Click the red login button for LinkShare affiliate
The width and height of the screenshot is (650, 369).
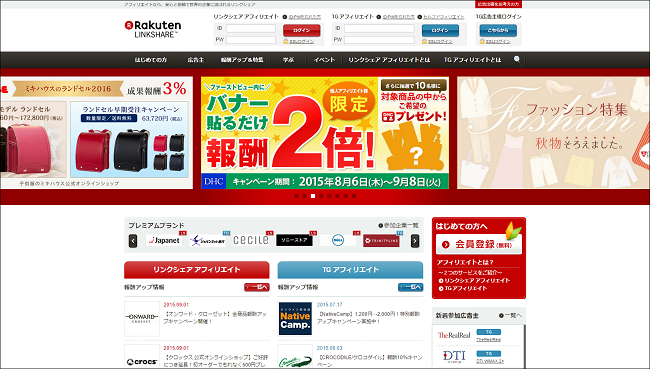click(x=301, y=31)
